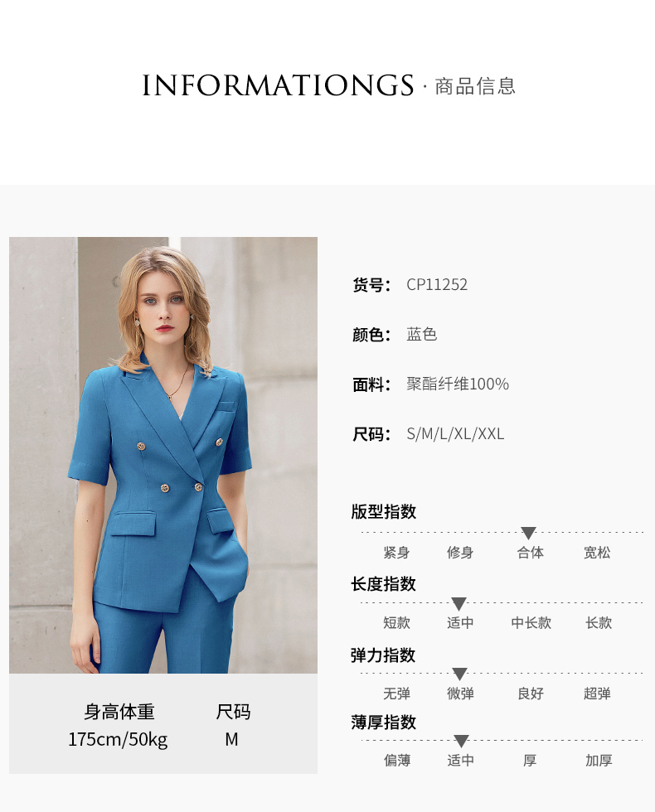Viewport: 655px width, 812px height.
Task: Choose the 超弹 elasticity label
Action: [597, 694]
